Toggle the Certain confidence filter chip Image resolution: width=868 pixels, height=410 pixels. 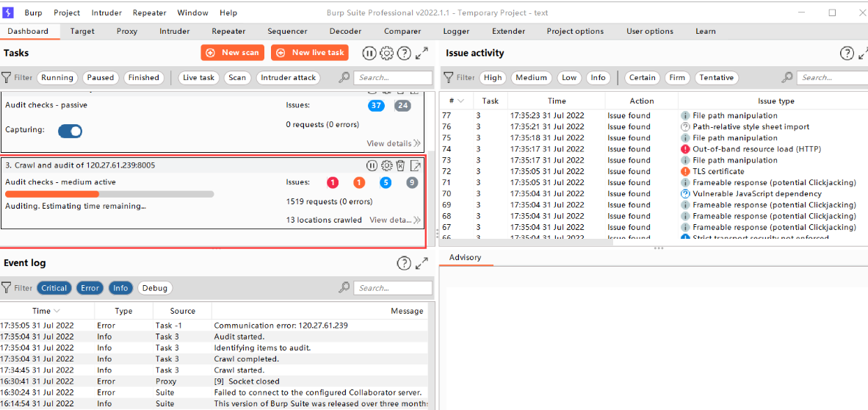point(642,78)
